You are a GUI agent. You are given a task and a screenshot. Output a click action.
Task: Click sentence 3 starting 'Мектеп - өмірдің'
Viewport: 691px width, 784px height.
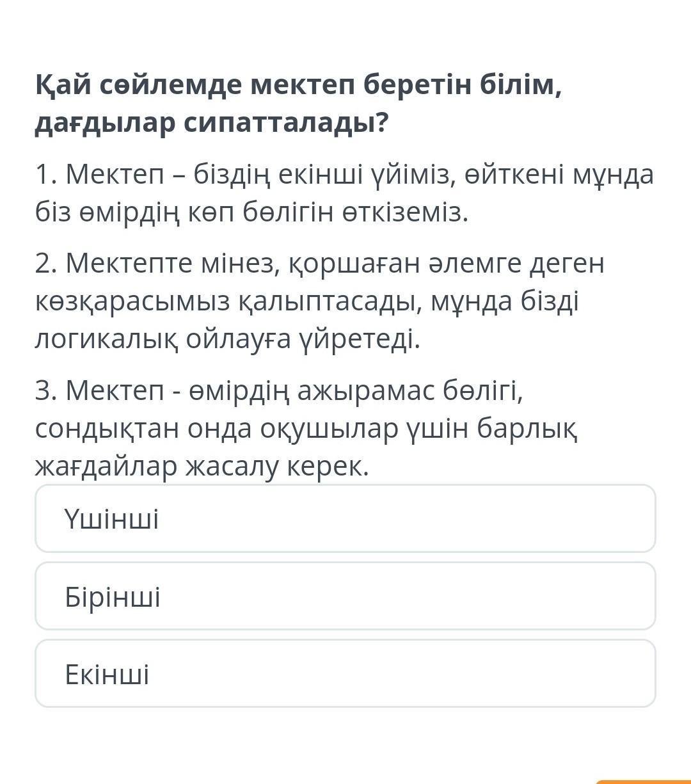[306, 428]
